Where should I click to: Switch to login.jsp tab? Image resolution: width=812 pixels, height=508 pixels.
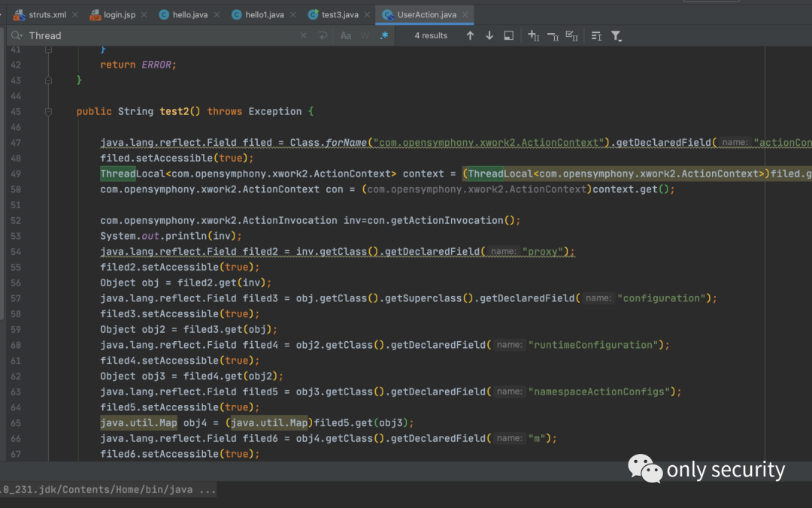120,14
